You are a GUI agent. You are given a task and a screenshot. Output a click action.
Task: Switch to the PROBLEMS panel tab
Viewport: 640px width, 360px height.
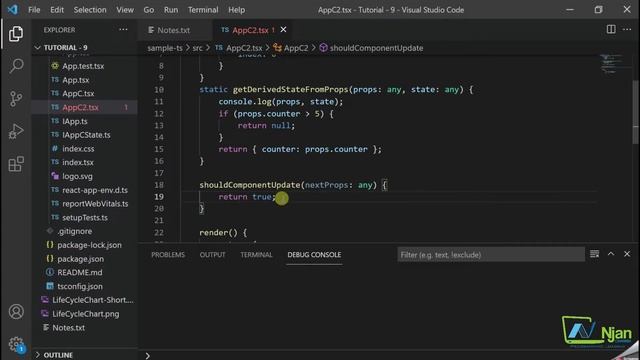point(168,255)
